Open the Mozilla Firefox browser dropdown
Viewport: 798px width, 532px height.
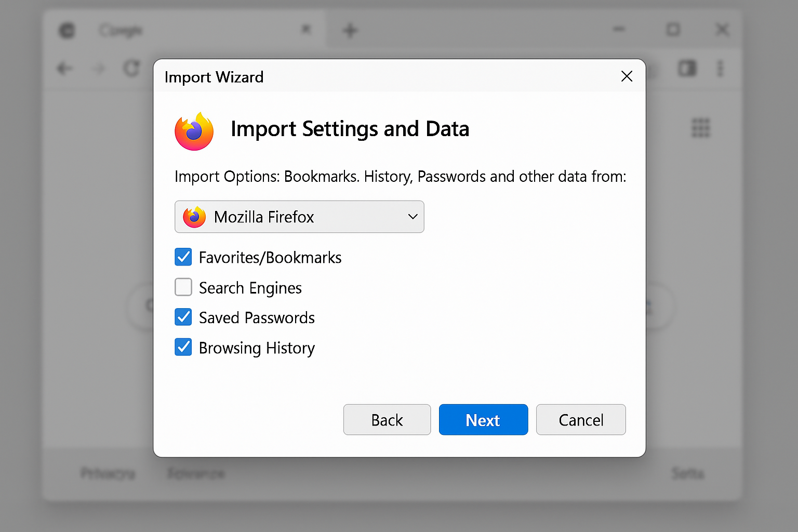(x=299, y=217)
